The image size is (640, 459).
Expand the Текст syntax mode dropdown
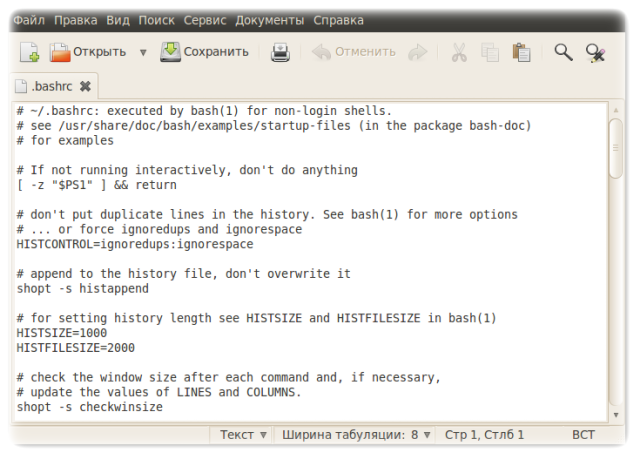click(x=243, y=435)
